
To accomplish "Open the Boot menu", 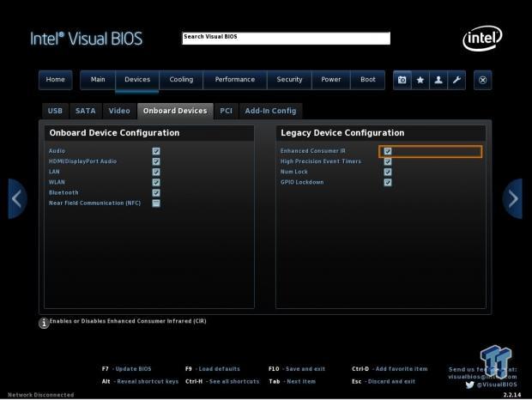I will (x=368, y=80).
